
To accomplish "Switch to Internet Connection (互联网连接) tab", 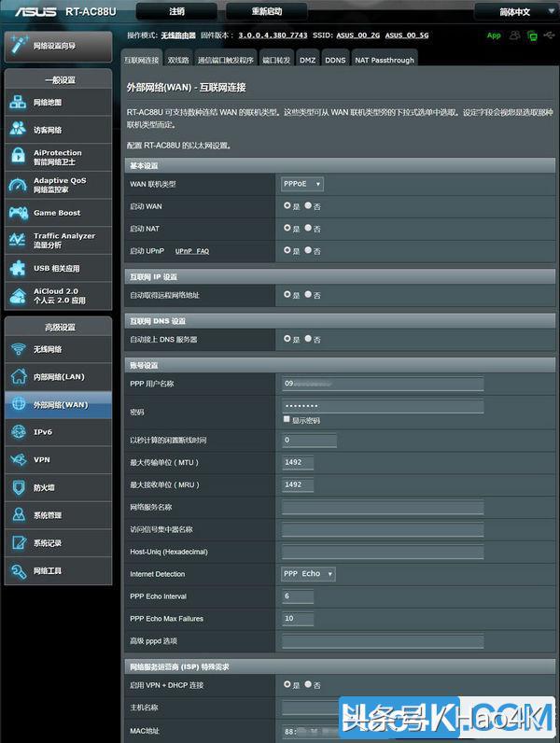I will click(142, 60).
